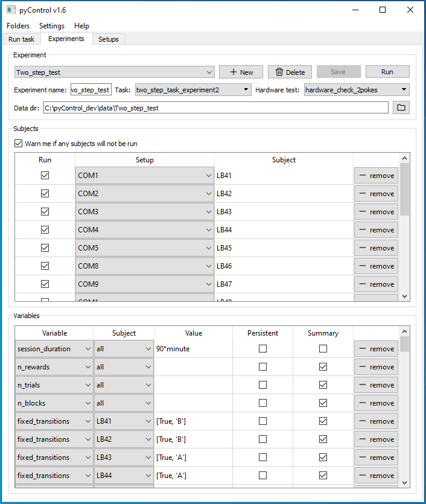426x504 pixels.
Task: Disable Summary for n_blocks
Action: (323, 403)
